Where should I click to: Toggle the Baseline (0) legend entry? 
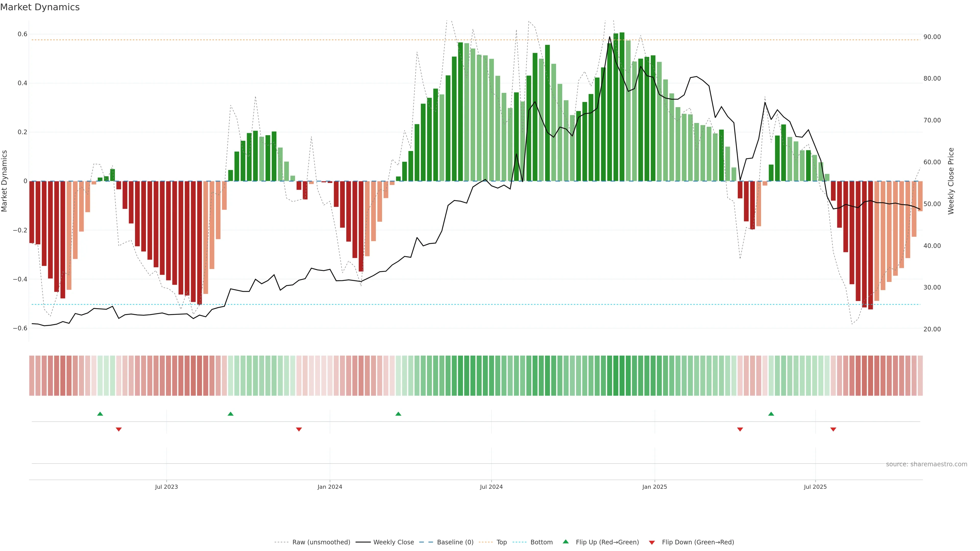455,542
